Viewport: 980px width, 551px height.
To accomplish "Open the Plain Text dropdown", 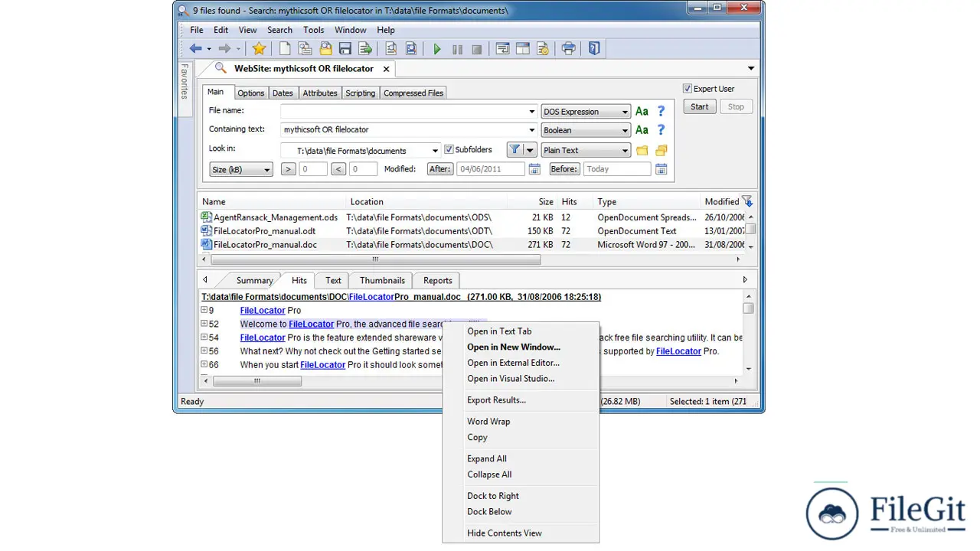I will coord(585,151).
